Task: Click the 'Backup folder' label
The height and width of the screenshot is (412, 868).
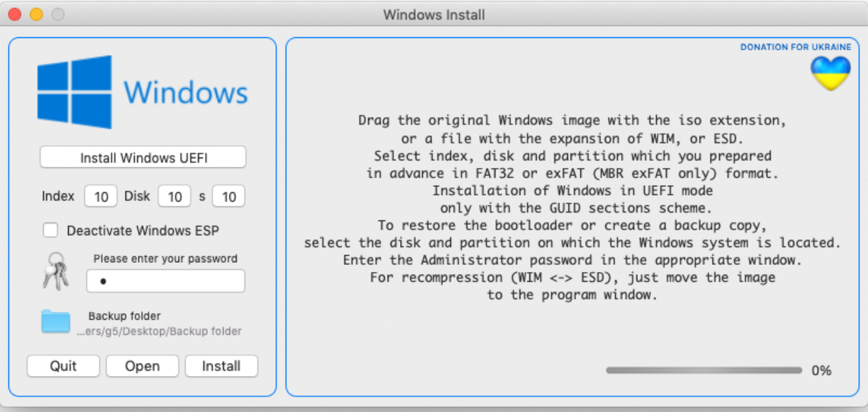Action: tap(124, 316)
